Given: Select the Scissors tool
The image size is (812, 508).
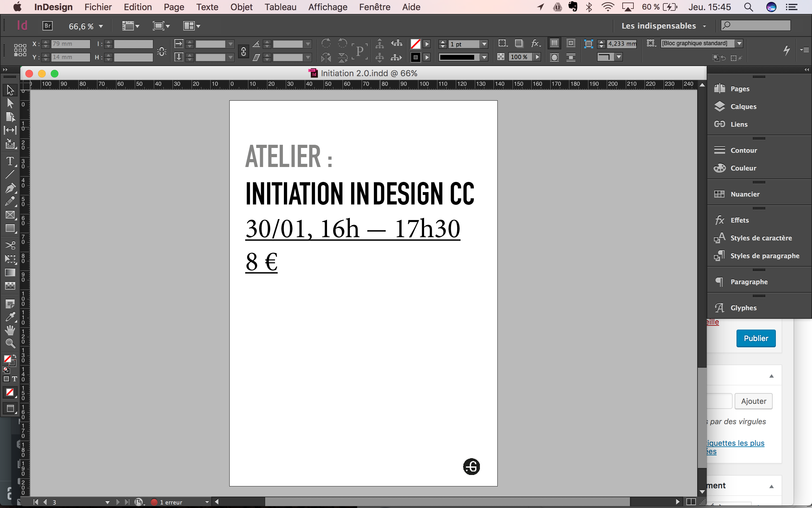Looking at the screenshot, I should [x=10, y=245].
